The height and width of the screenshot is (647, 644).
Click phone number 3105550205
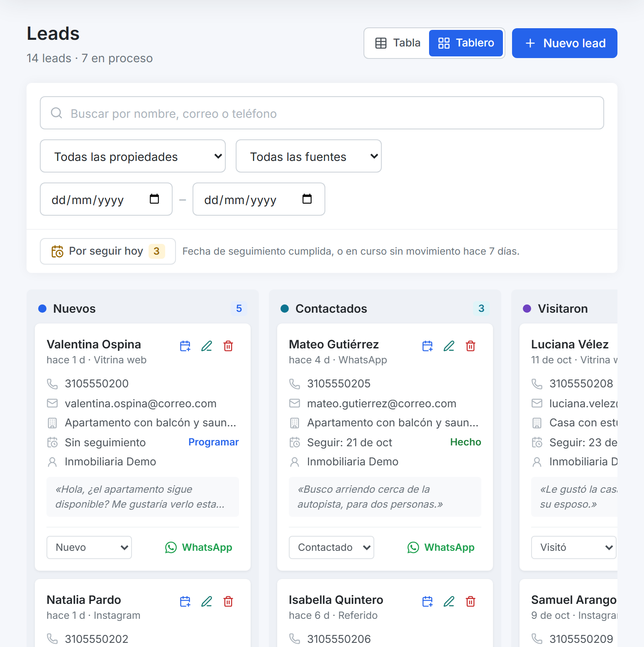(339, 384)
